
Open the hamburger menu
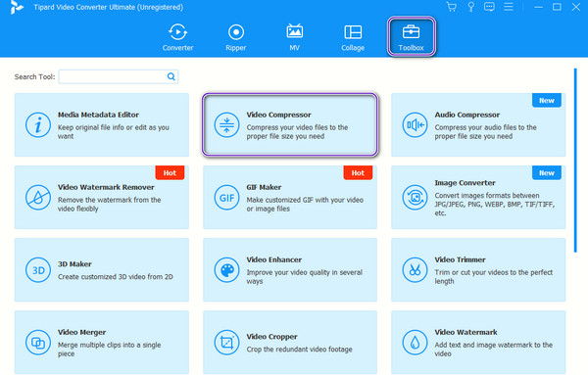(509, 7)
